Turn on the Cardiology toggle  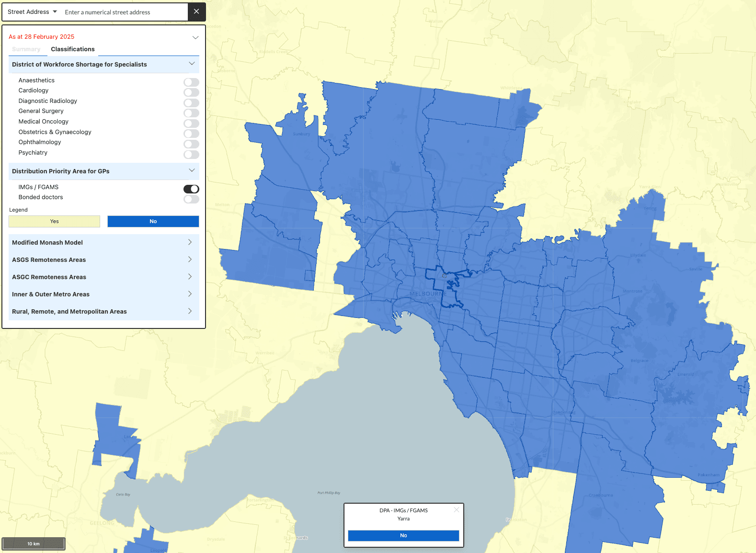191,92
